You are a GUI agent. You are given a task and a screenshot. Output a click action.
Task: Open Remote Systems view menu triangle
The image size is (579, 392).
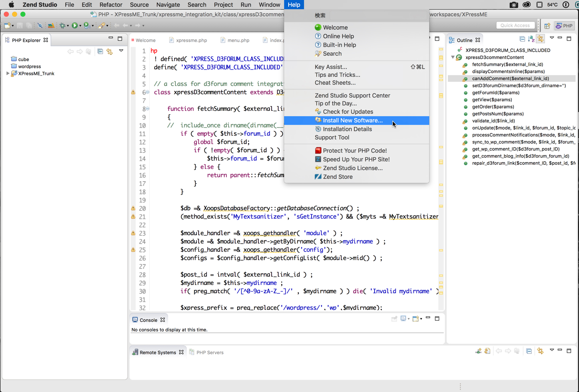click(x=552, y=350)
